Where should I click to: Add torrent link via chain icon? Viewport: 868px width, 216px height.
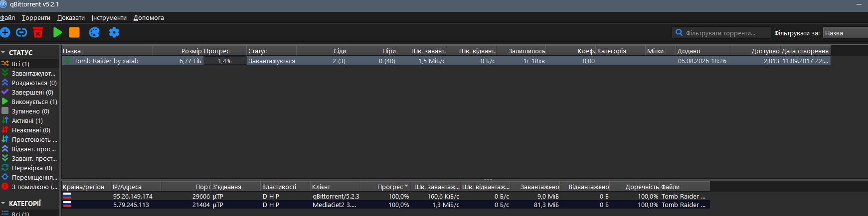pyautogui.click(x=21, y=32)
